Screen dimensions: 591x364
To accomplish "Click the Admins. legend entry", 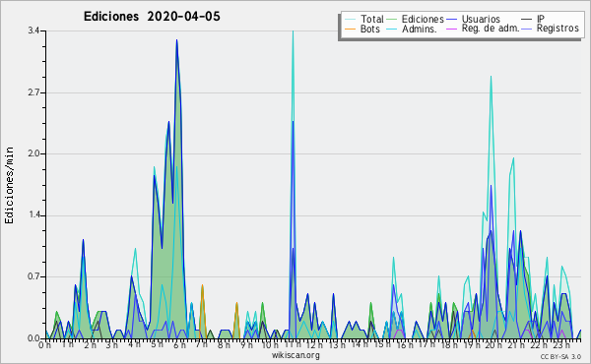I will pos(412,29).
